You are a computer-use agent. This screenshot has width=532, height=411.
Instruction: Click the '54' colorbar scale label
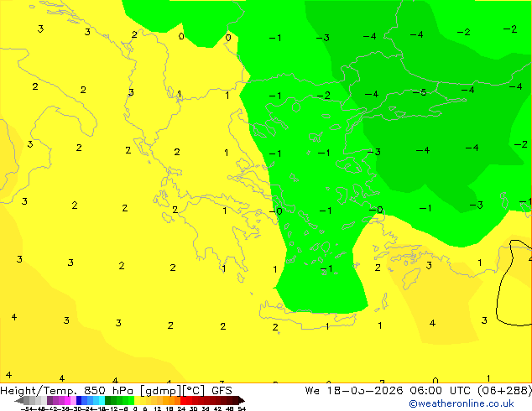tap(242, 408)
